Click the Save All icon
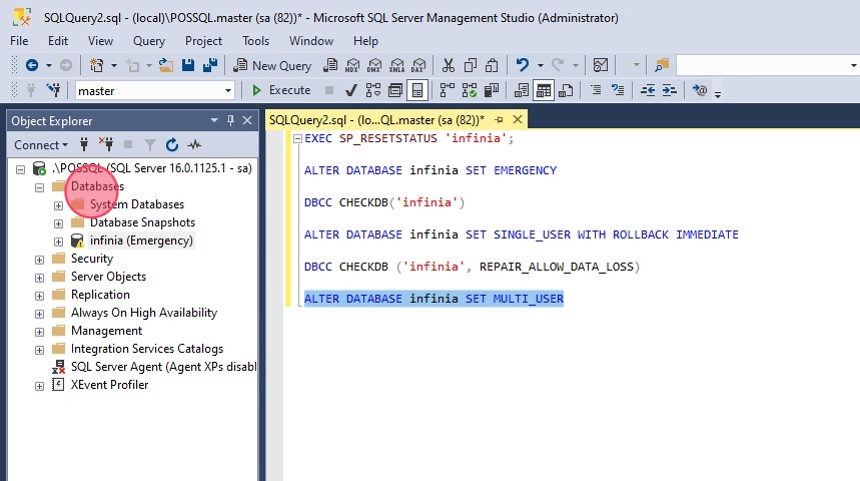The height and width of the screenshot is (481, 860). 210,65
